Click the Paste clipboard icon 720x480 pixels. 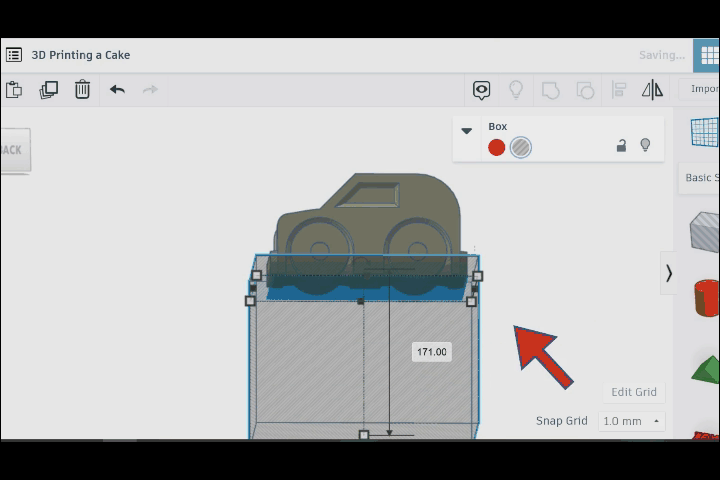(x=14, y=90)
